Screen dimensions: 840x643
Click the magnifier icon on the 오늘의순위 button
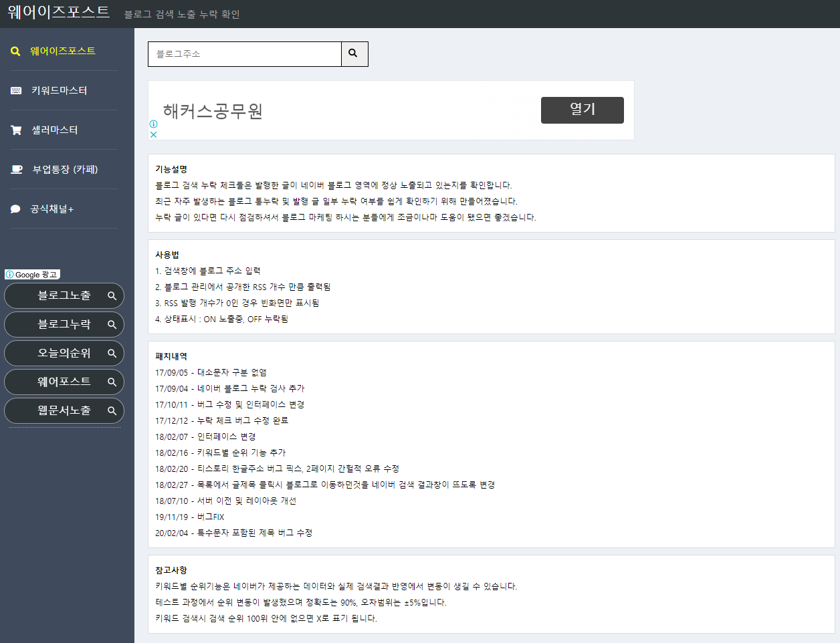[112, 353]
